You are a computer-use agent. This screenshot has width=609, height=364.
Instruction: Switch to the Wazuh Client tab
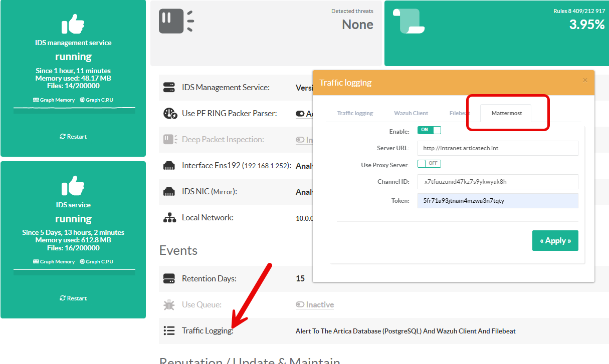tap(411, 114)
